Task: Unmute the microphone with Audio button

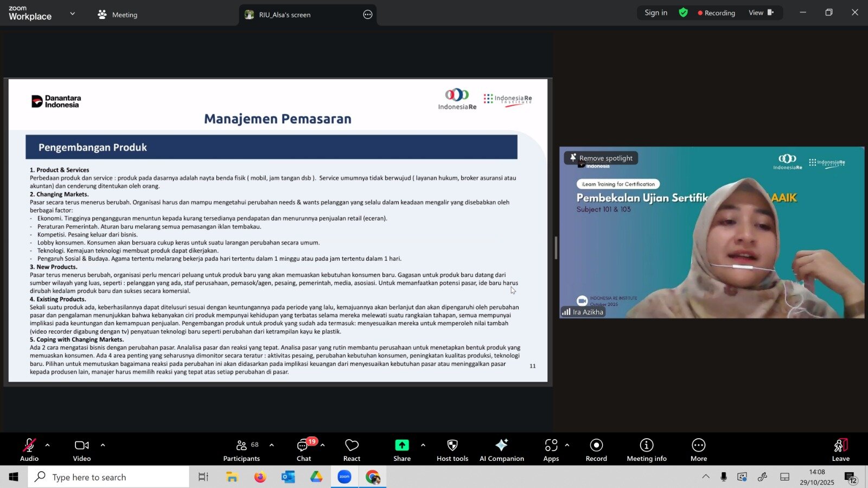Action: 29,450
